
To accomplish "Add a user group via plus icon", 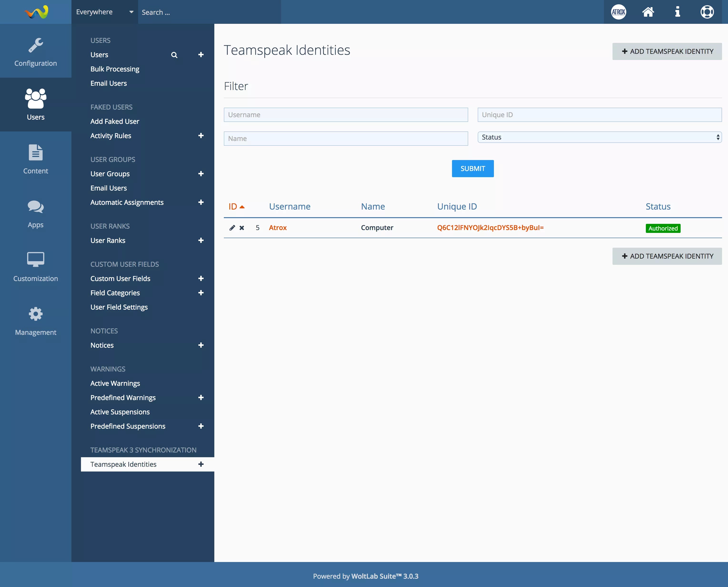I will [201, 174].
